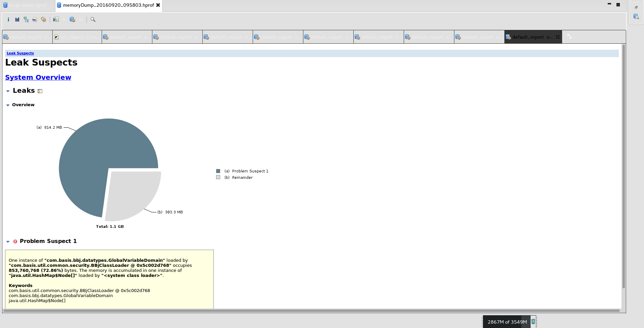Follow the Leak Suspects breadcrumb link
Viewport: 644px width, 328px height.
coord(20,53)
